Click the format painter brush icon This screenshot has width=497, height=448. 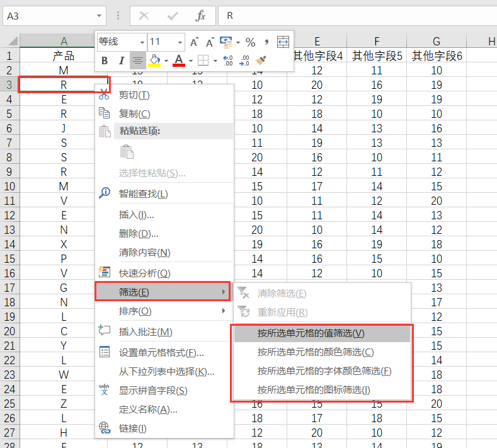click(x=261, y=60)
